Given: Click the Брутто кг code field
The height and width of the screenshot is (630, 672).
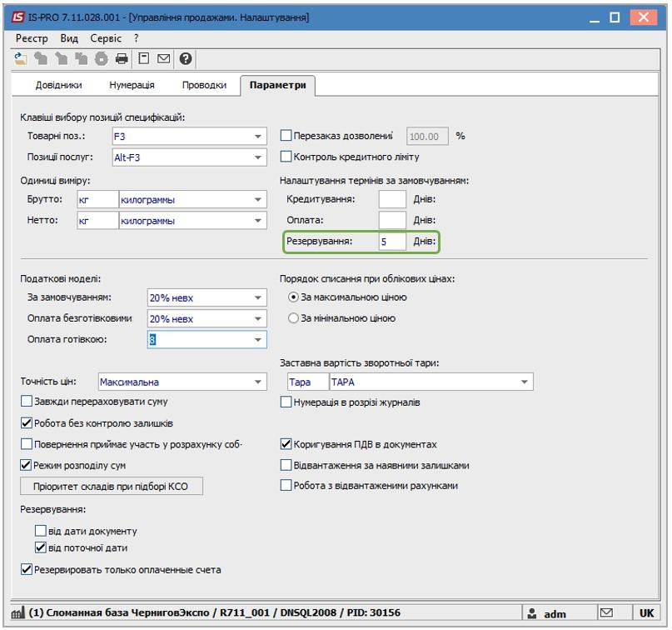Looking at the screenshot, I should click(x=97, y=199).
